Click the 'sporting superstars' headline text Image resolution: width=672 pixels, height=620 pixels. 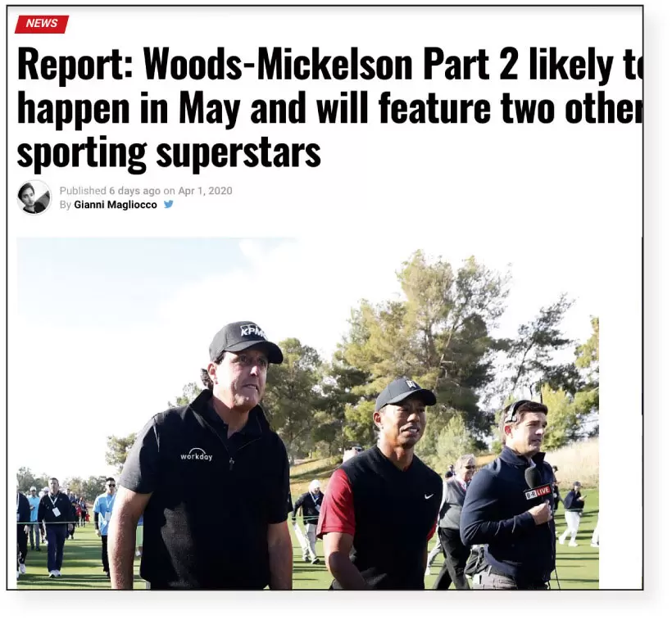[x=169, y=153]
